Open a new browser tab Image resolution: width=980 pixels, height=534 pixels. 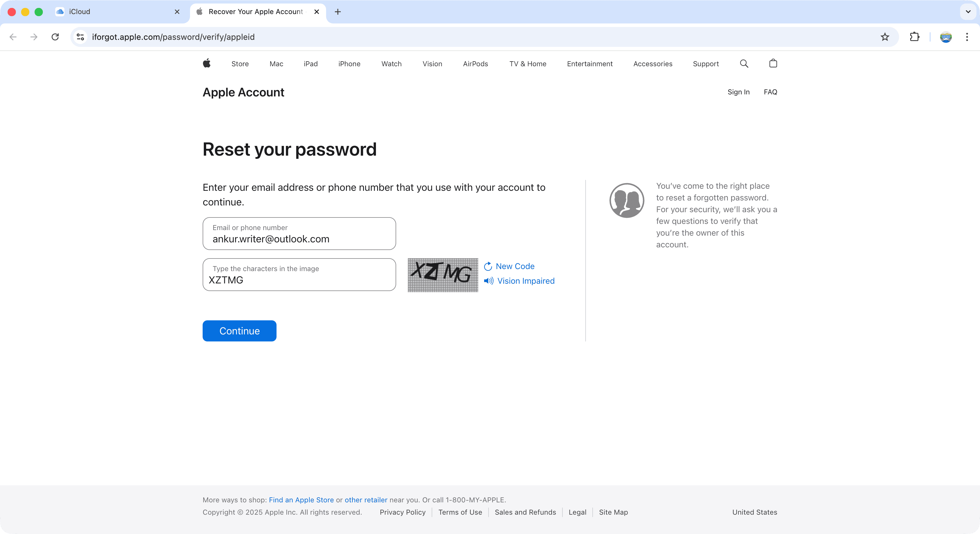(338, 12)
